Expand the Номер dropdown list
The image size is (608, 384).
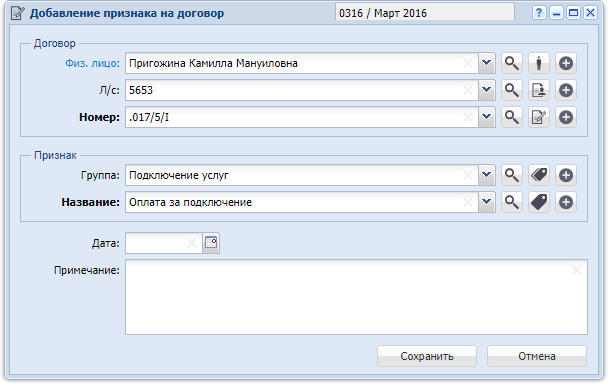point(487,117)
